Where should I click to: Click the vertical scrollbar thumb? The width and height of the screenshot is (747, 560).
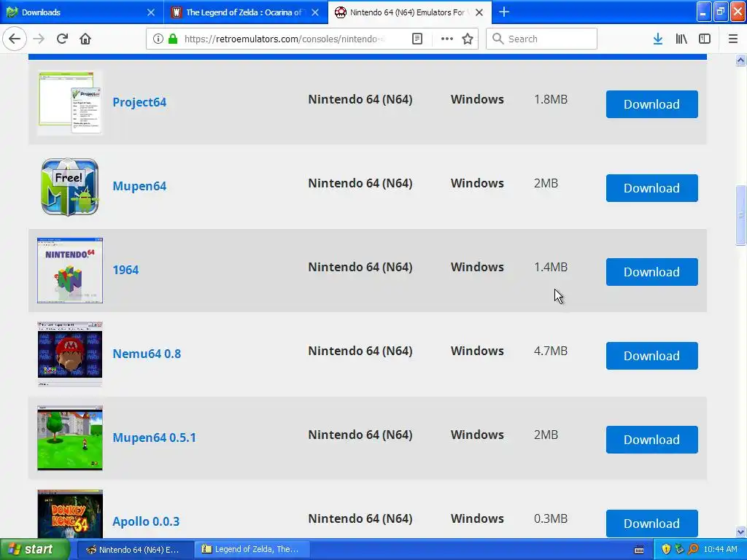[x=741, y=214]
